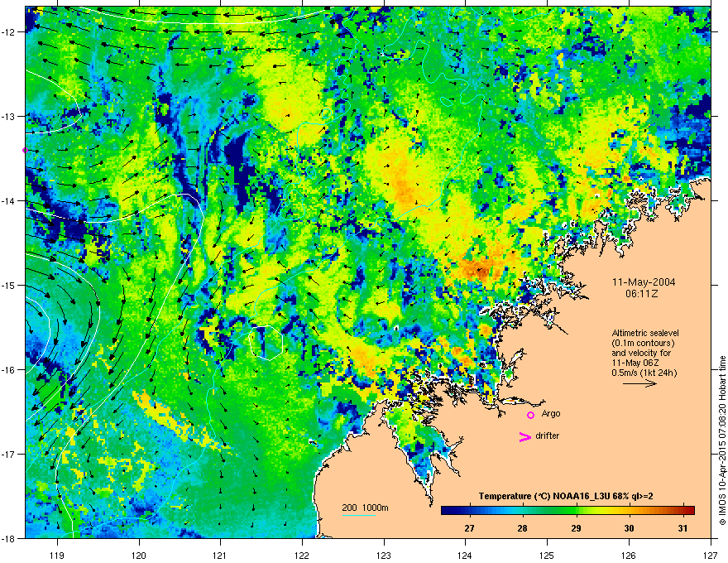
Task: Click latitude axis label -15
Action: click(8, 285)
